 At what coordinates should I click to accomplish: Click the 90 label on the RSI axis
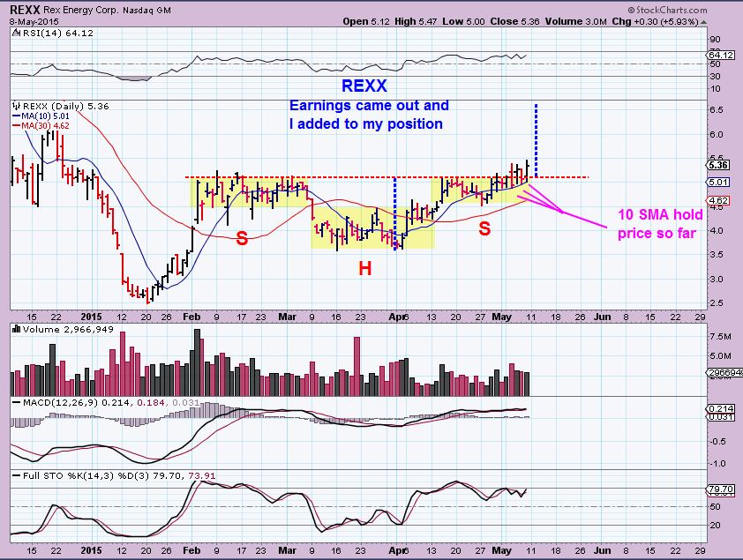[x=715, y=40]
